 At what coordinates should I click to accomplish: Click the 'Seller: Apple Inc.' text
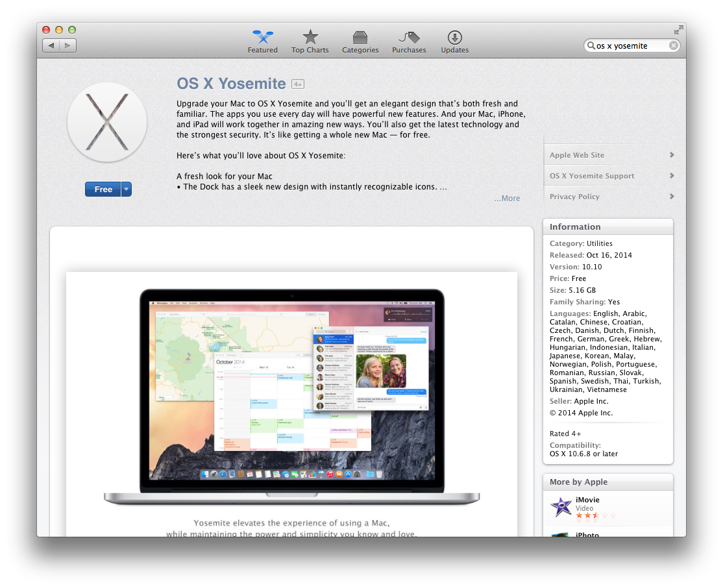tap(579, 401)
